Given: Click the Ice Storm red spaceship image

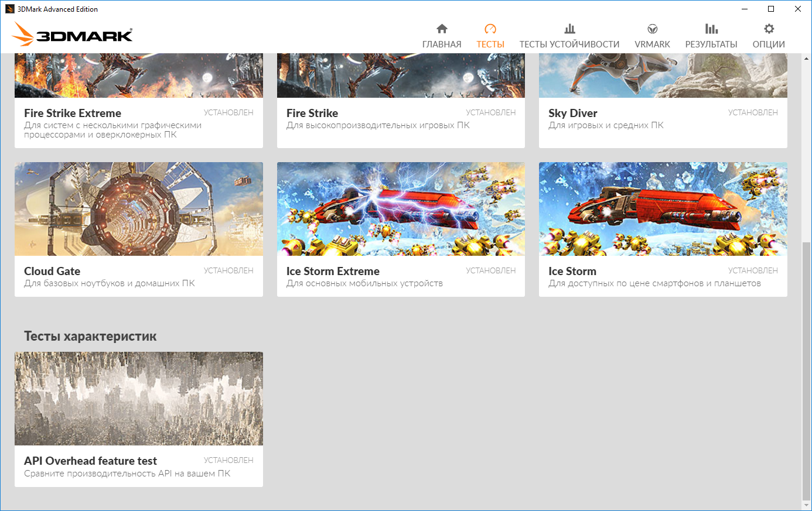Looking at the screenshot, I should point(663,209).
